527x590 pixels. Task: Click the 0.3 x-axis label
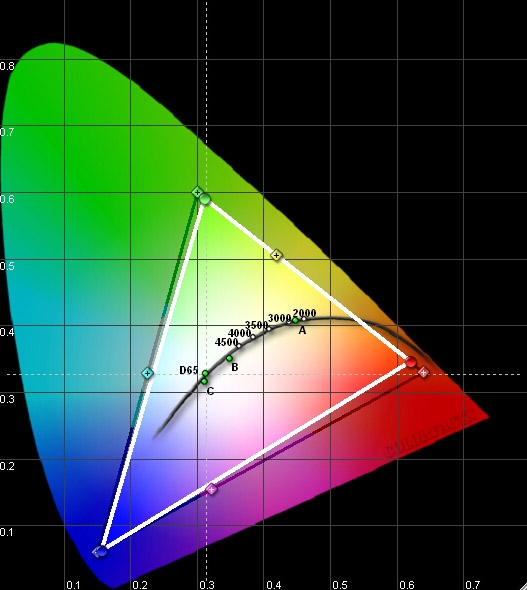[207, 585]
